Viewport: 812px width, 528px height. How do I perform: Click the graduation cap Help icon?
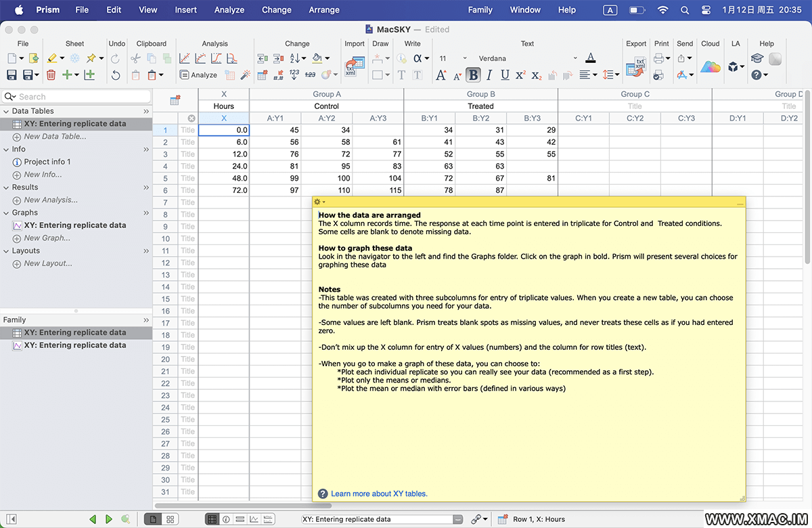click(x=757, y=59)
